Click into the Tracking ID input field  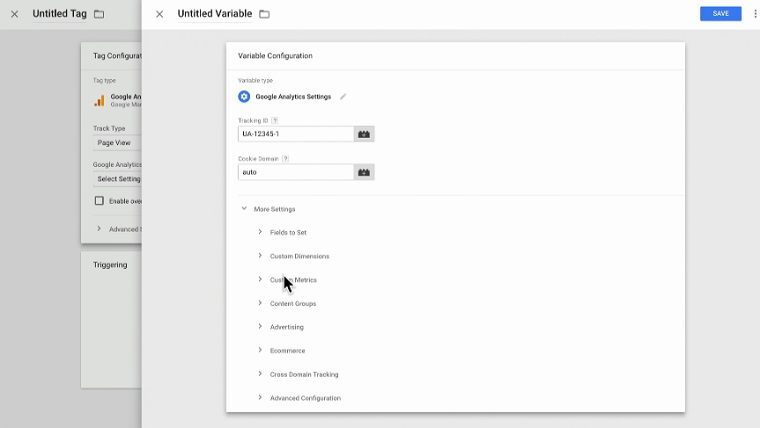point(296,134)
